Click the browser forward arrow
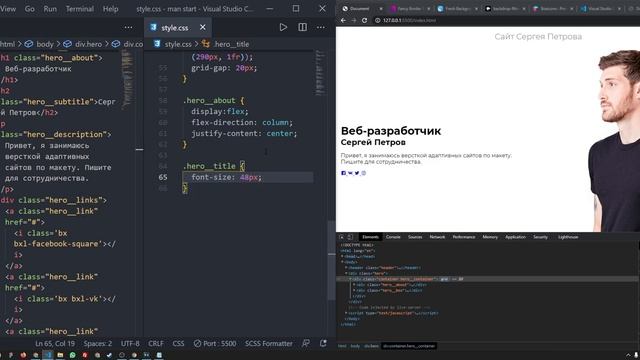Image resolution: width=640 pixels, height=360 pixels. 353,20
